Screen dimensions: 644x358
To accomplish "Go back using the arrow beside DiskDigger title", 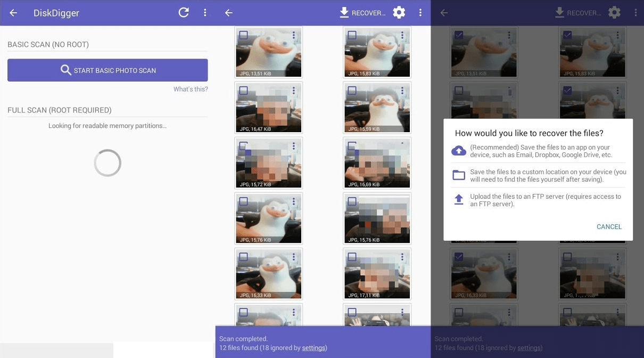I will point(13,13).
